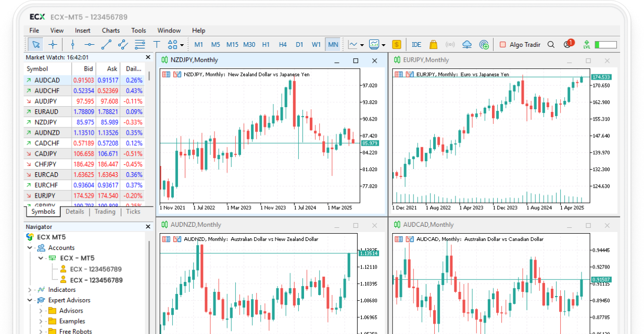This screenshot has height=334, width=644.
Task: Click the Market Watch vertical scrollbar
Action: [x=150, y=76]
